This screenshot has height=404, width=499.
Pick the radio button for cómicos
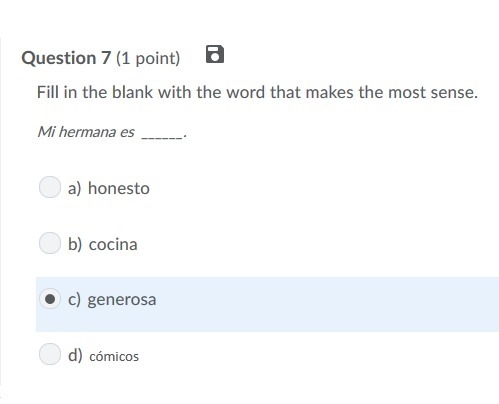[50, 354]
